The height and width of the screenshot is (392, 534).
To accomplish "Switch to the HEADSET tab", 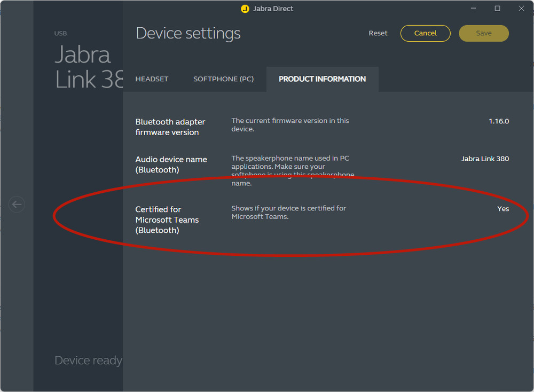I will [152, 79].
